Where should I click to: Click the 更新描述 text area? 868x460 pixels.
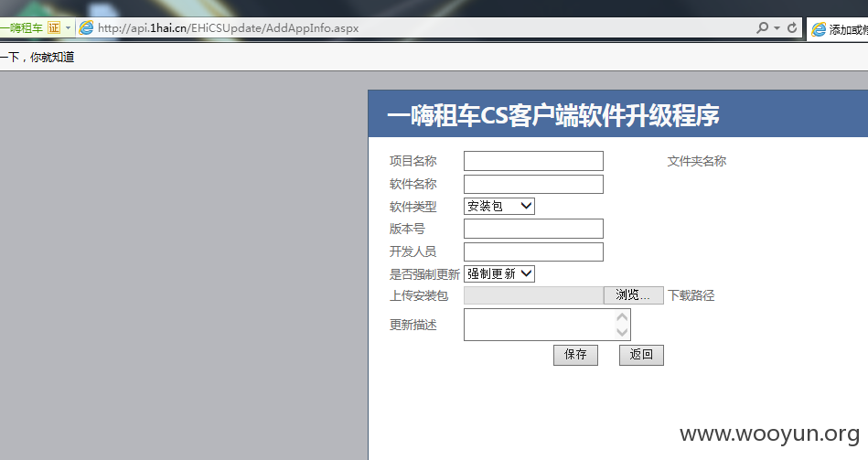pos(547,325)
